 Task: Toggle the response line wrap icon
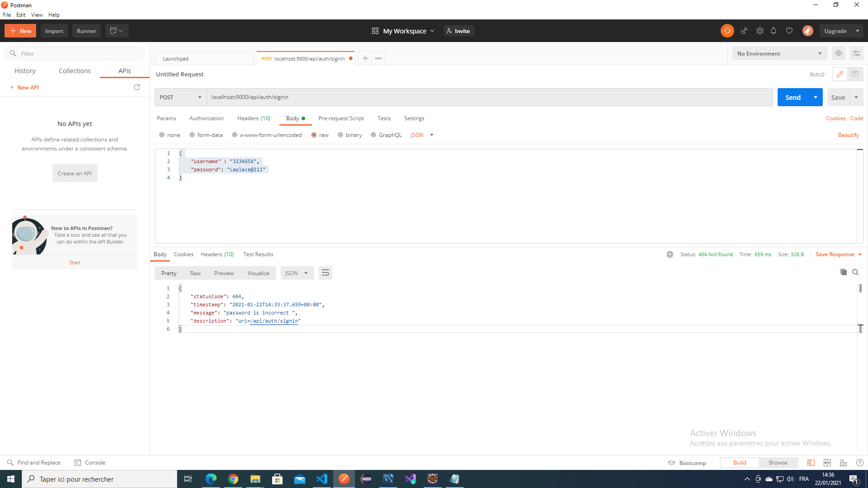click(325, 273)
